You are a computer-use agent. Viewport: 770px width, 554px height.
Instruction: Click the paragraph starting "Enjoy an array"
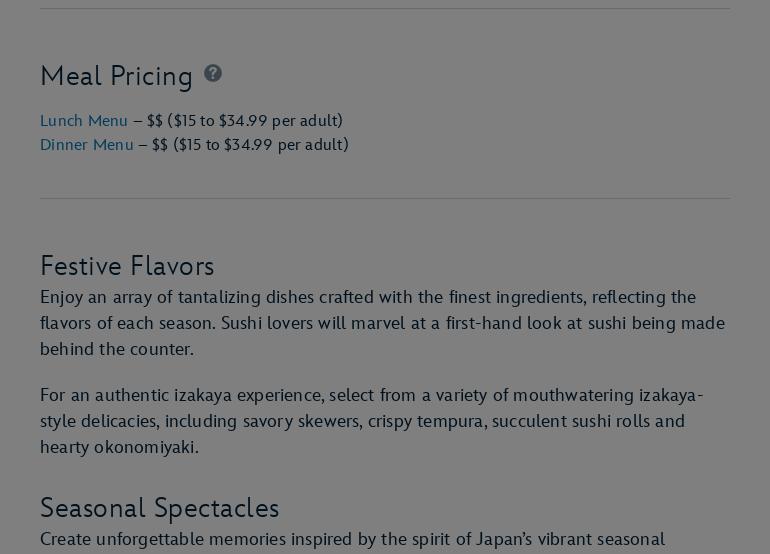(382, 323)
